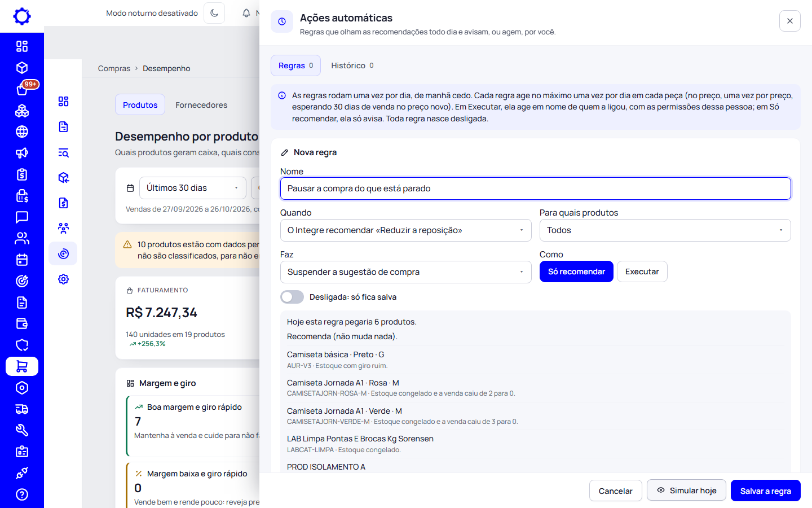
Task: Click the 'Camiseta Jornada A1 · Verde · M' row
Action: coord(535,416)
